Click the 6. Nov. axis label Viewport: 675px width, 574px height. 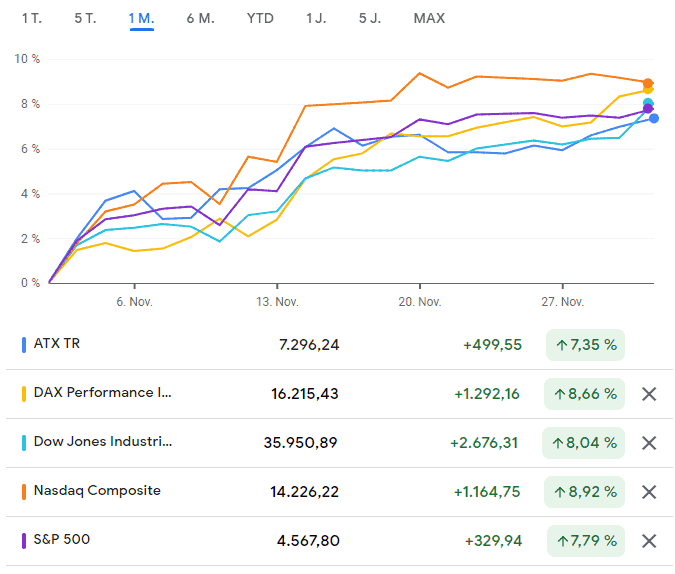pyautogui.click(x=134, y=302)
